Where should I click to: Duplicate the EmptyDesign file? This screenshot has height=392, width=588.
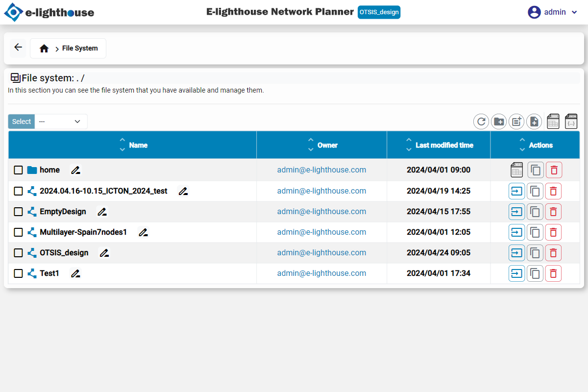click(535, 211)
